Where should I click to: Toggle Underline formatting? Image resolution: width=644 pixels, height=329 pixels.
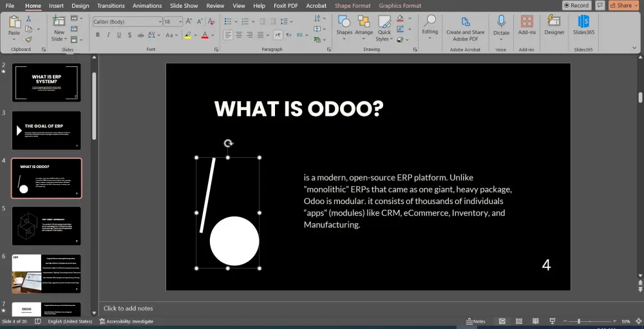[119, 35]
